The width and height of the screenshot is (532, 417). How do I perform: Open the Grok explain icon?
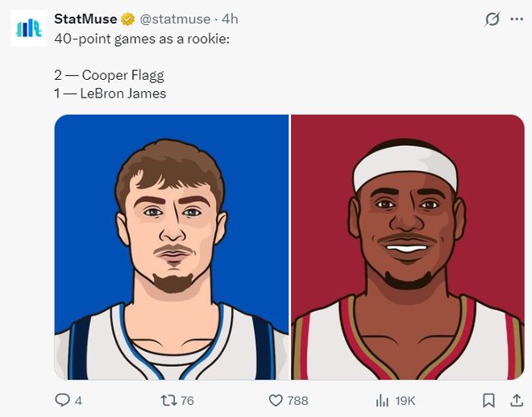[492, 19]
